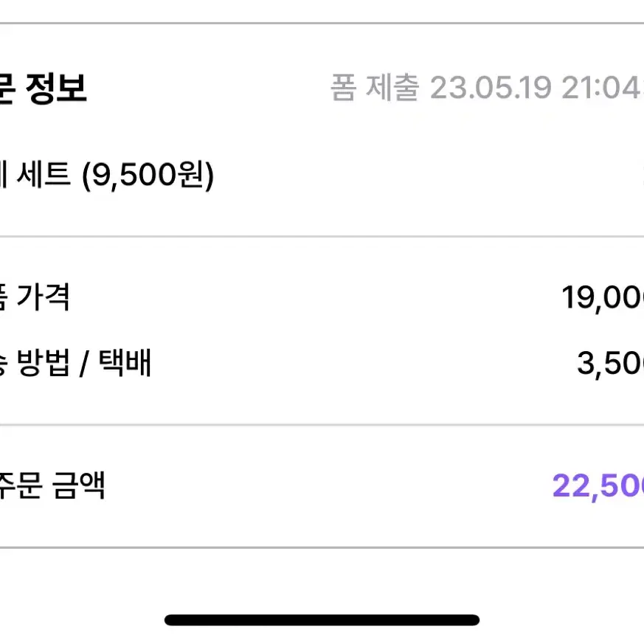
Task: Tap the black home indicator bar
Action: point(322,620)
